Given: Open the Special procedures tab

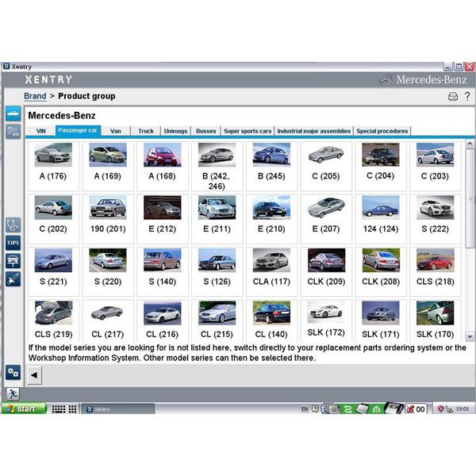Looking at the screenshot, I should [x=382, y=131].
